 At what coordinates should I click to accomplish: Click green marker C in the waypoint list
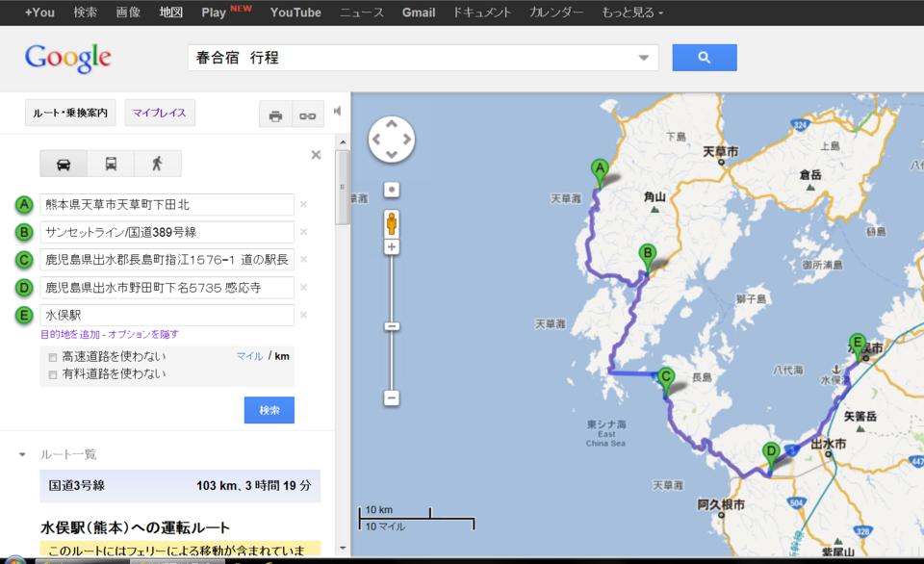(24, 259)
